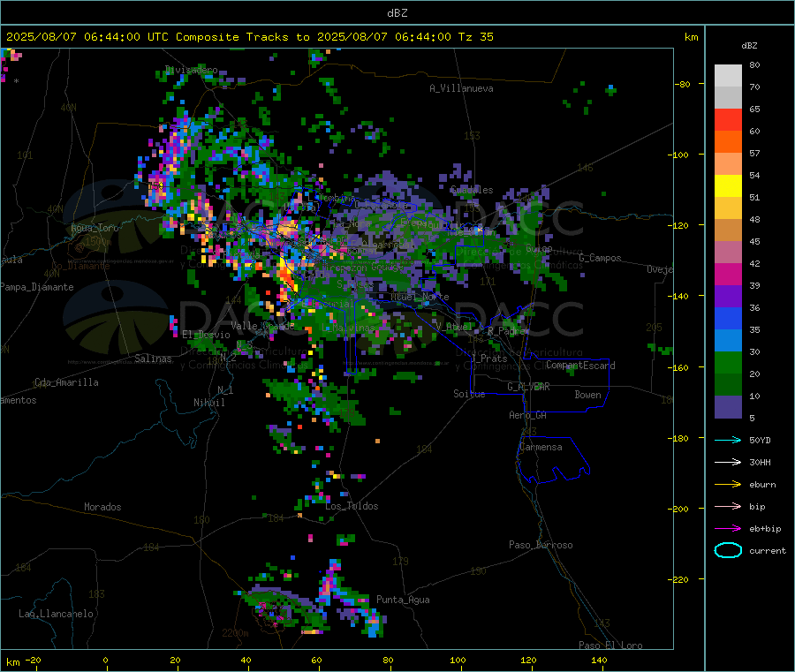The height and width of the screenshot is (672, 795).
Task: Click the Lag.Llancanelo map label
Action: click(56, 614)
